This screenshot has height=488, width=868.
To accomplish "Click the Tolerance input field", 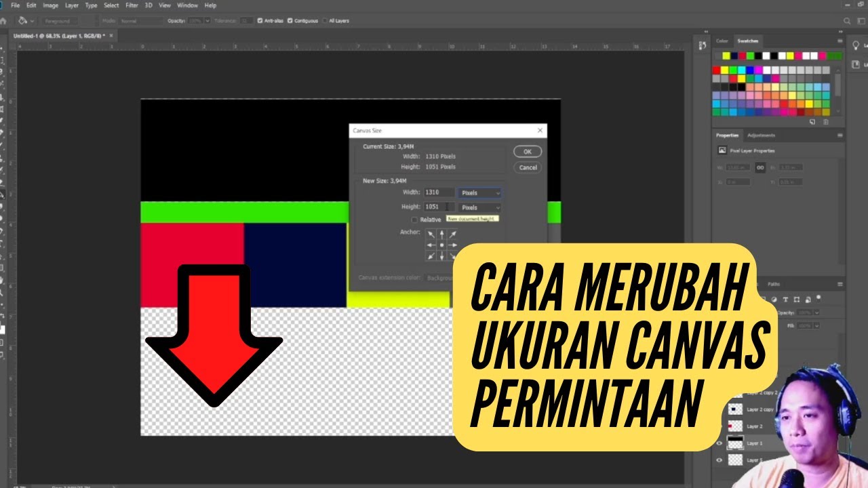I will 246,21.
